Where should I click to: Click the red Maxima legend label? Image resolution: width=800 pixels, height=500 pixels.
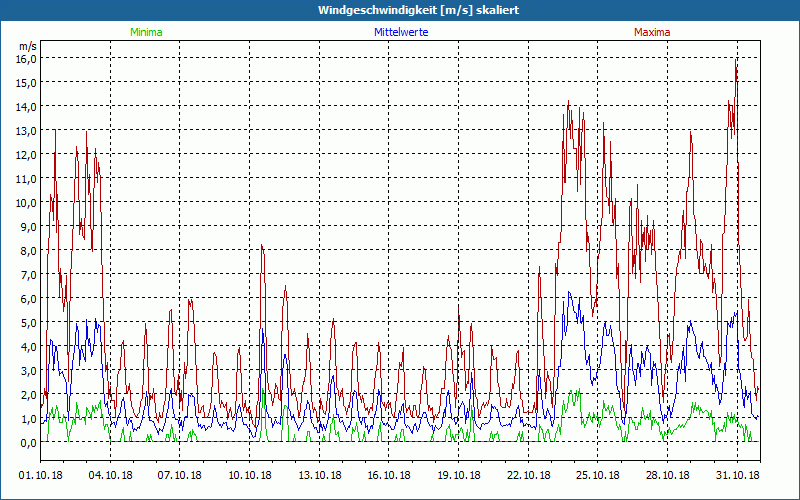652,32
